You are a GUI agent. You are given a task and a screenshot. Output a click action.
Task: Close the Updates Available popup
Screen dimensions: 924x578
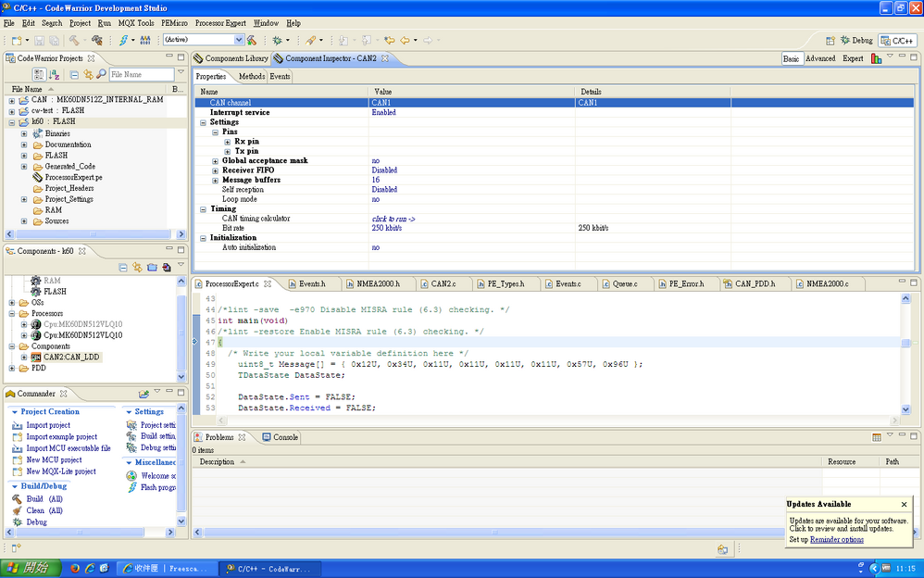pyautogui.click(x=904, y=504)
